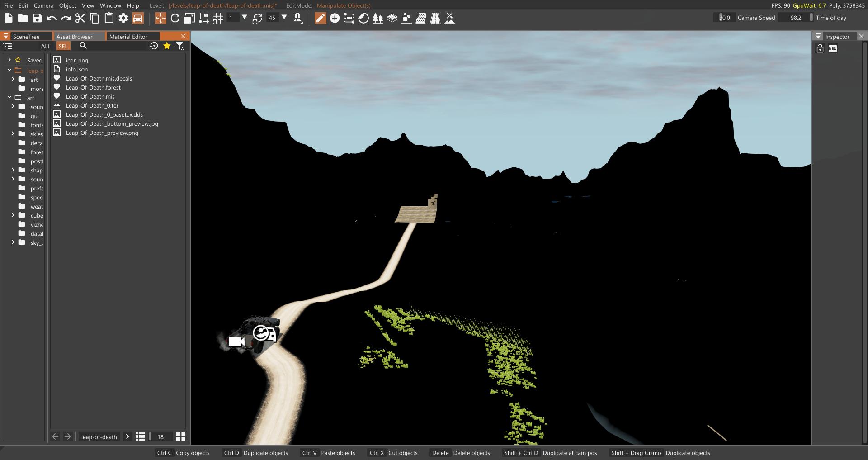
Task: Select the Object Select pencil tool
Action: (x=320, y=18)
